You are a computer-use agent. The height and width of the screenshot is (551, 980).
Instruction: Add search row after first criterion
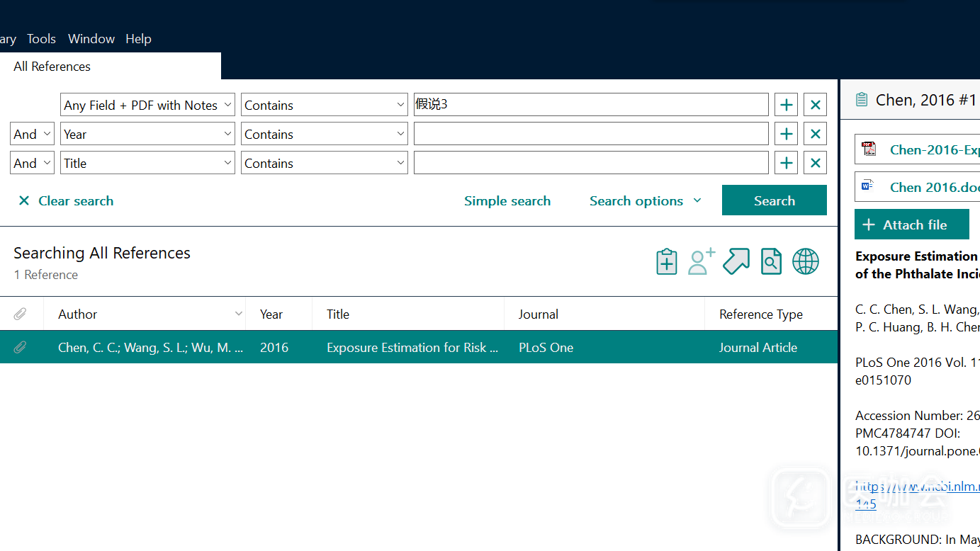click(786, 105)
